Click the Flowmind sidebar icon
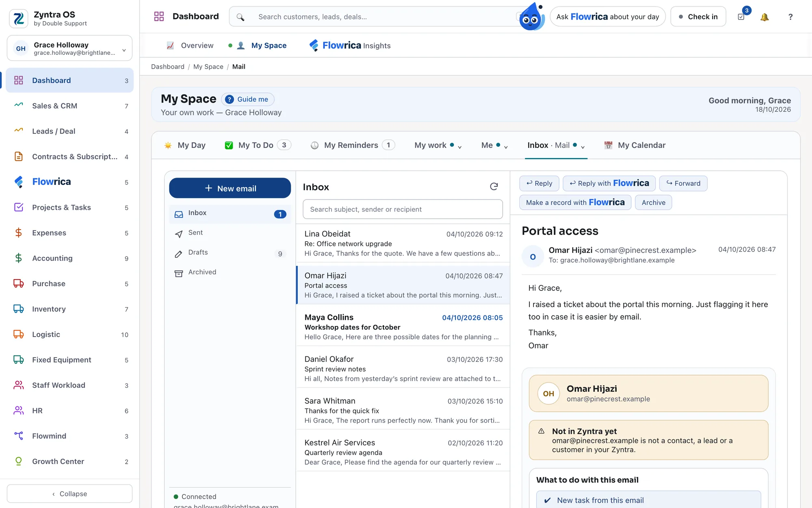Screen dimensions: 812x508 [x=19, y=436]
